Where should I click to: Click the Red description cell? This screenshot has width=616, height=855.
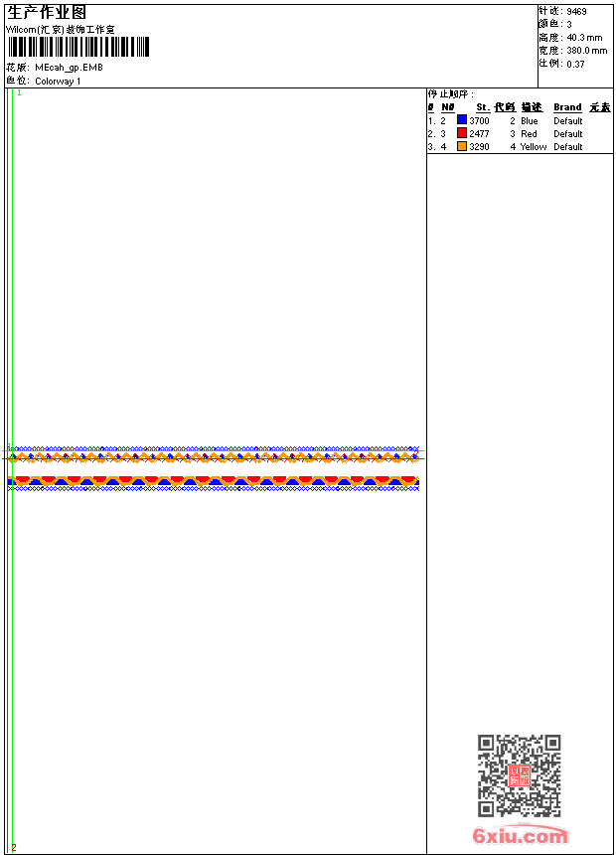tap(529, 134)
